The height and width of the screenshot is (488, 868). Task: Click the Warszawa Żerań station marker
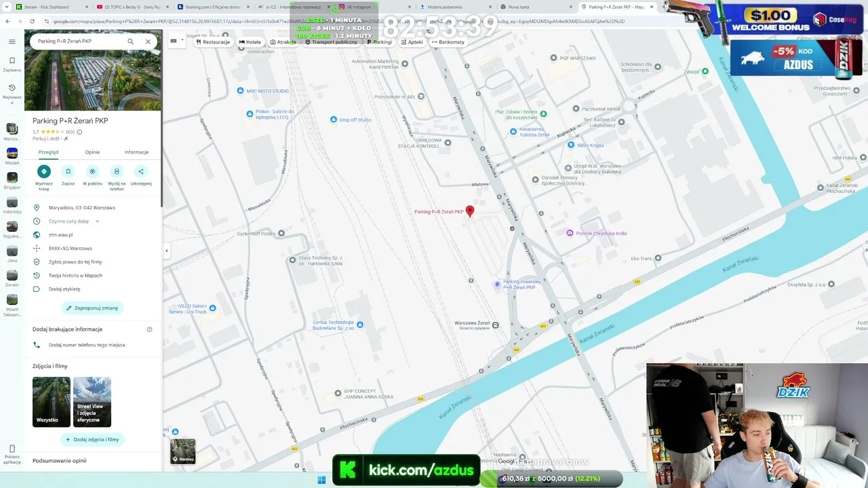pyautogui.click(x=495, y=325)
